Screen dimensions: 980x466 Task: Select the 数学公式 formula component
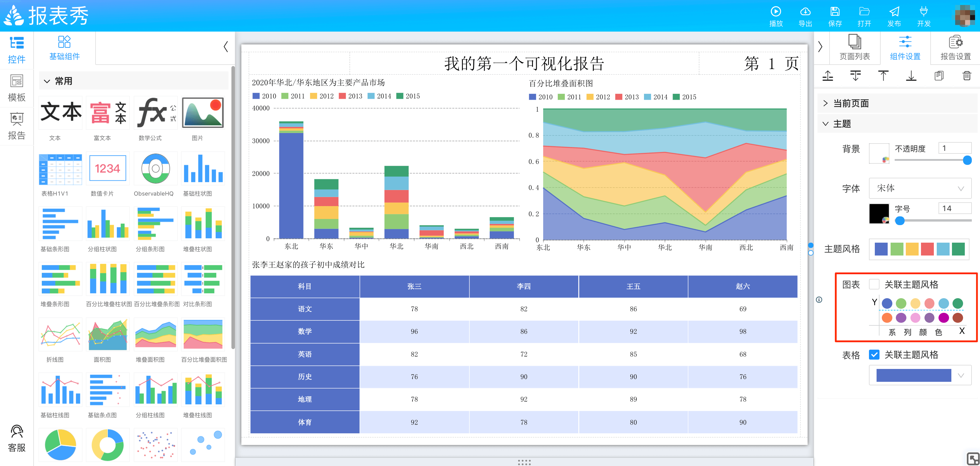tap(155, 113)
